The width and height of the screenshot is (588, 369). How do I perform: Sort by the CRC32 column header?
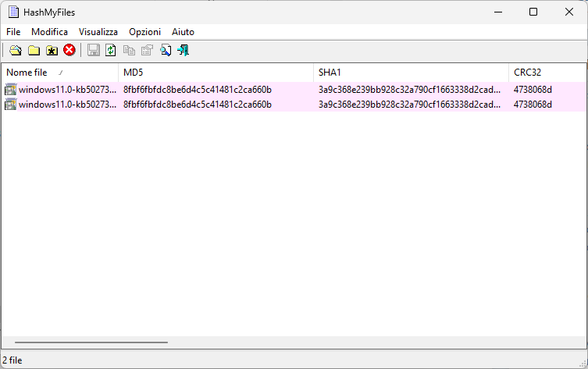pyautogui.click(x=548, y=73)
